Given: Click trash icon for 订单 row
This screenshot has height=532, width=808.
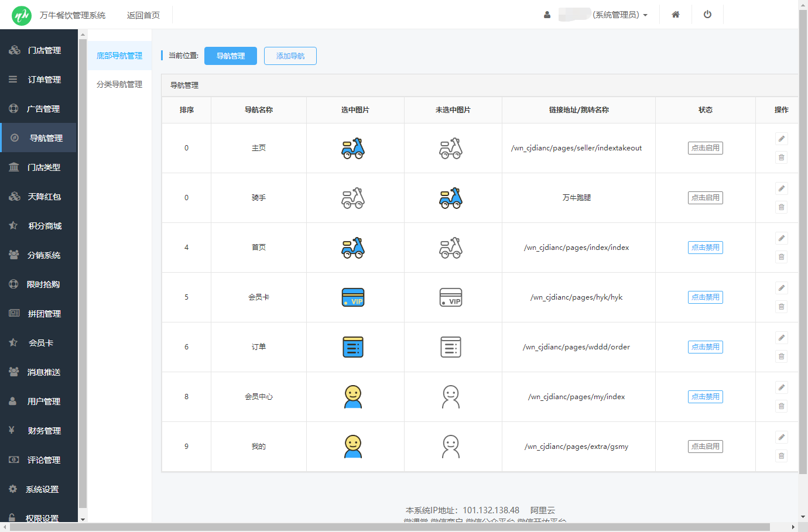Looking at the screenshot, I should [781, 356].
